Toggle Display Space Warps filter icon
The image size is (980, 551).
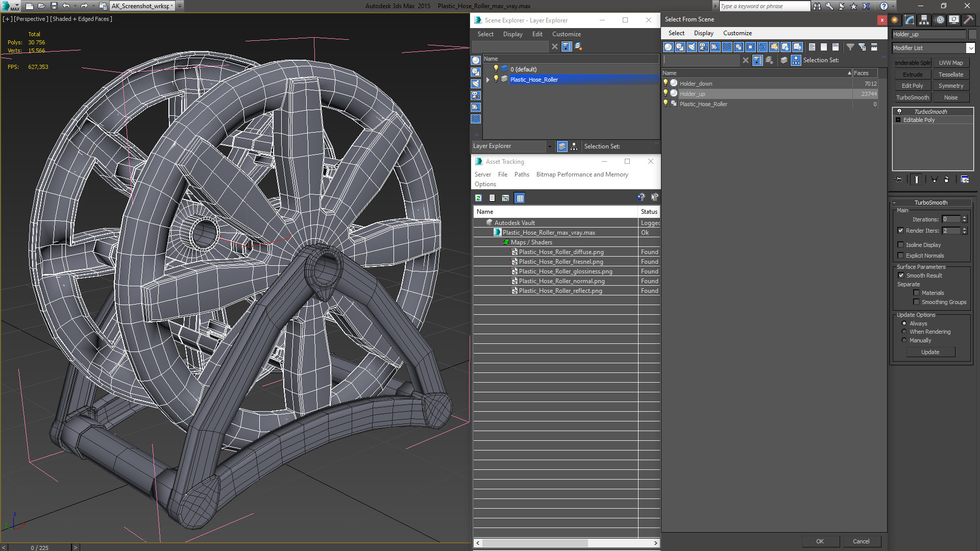(727, 47)
